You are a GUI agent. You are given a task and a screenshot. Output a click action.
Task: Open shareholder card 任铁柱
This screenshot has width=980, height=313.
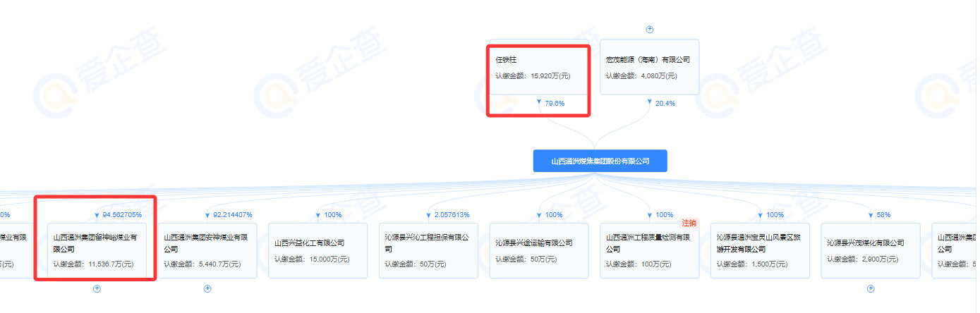[539, 66]
